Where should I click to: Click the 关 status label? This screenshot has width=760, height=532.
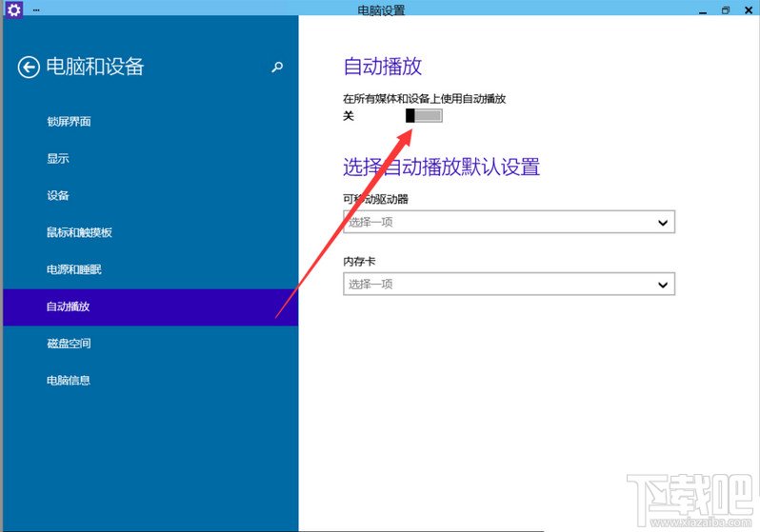point(349,116)
